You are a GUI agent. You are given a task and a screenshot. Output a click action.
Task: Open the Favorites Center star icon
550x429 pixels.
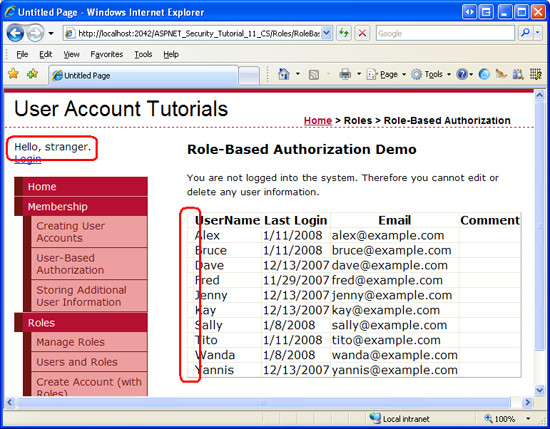[13, 74]
